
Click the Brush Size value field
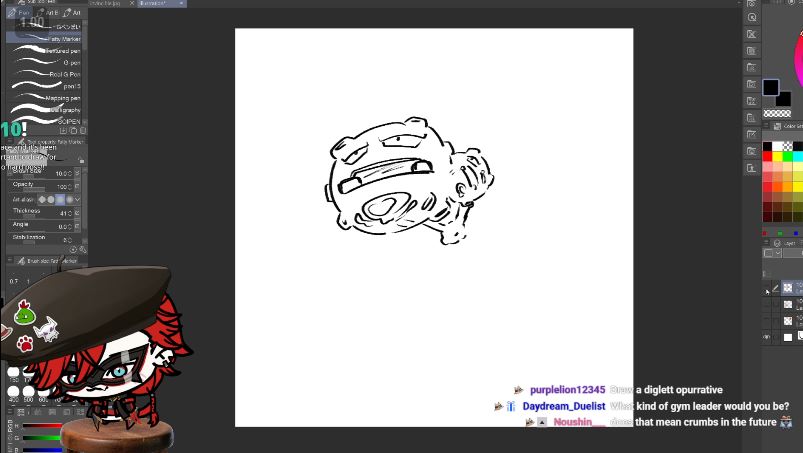click(62, 173)
